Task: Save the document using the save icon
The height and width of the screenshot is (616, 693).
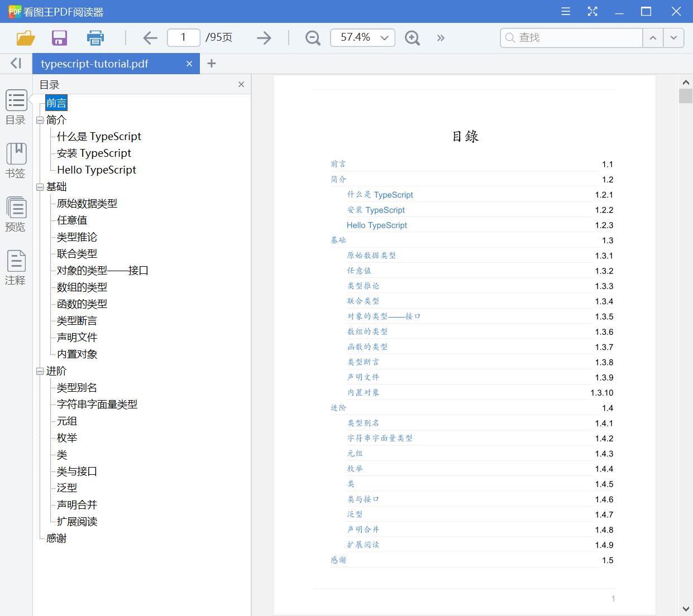Action: [x=59, y=37]
